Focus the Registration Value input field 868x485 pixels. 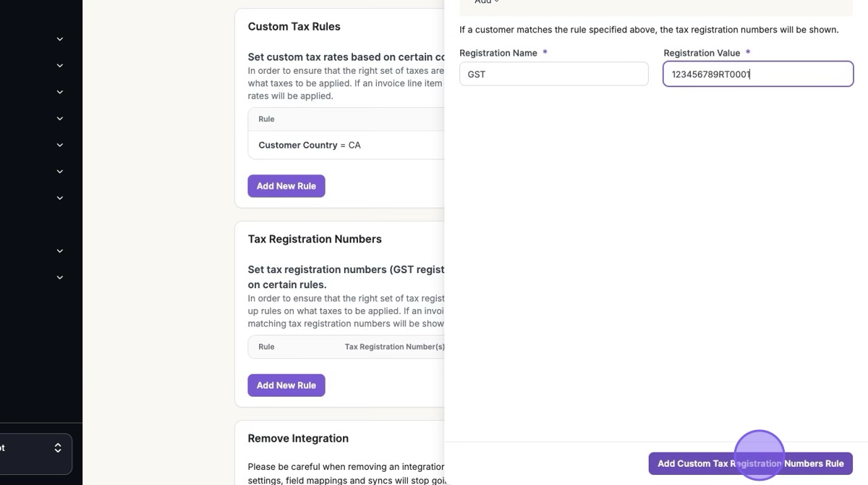(757, 74)
